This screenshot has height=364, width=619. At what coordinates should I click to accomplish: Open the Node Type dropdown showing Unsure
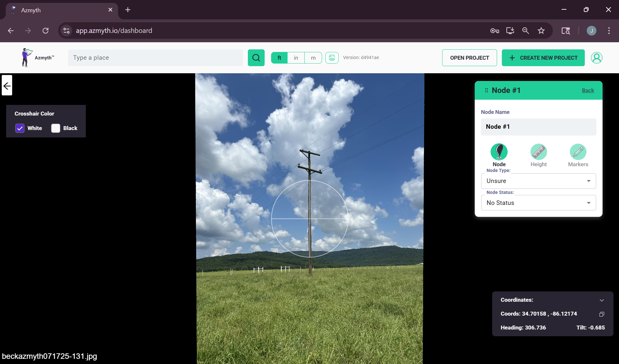[x=538, y=181]
